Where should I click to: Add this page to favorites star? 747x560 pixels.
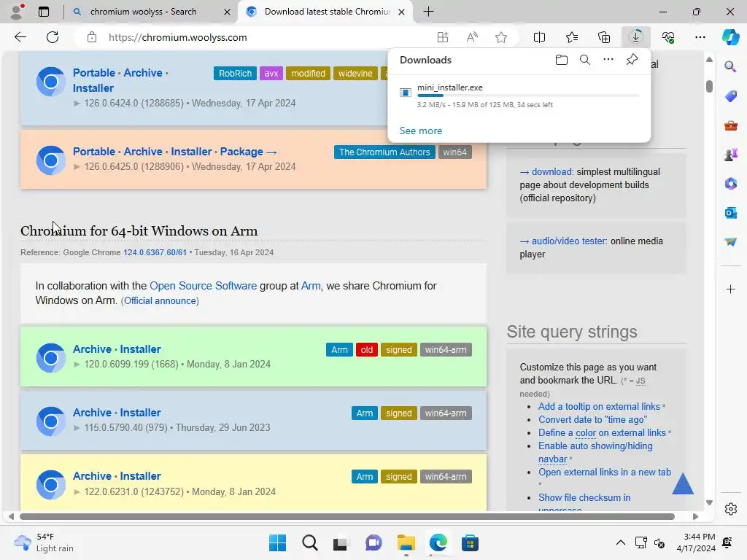(x=500, y=37)
